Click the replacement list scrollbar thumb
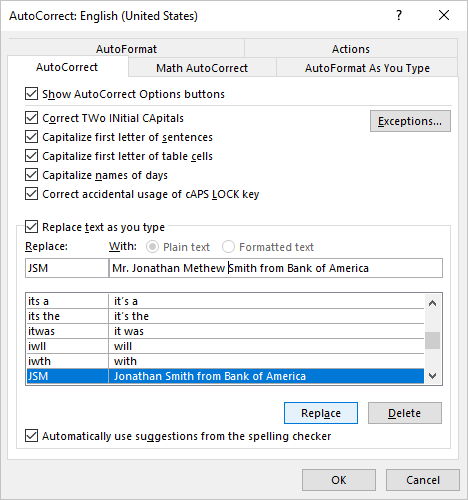 pos(433,340)
